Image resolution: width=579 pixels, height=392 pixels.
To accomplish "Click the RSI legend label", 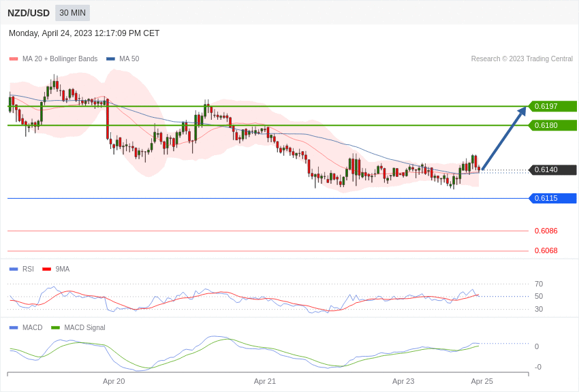I will [x=28, y=269].
